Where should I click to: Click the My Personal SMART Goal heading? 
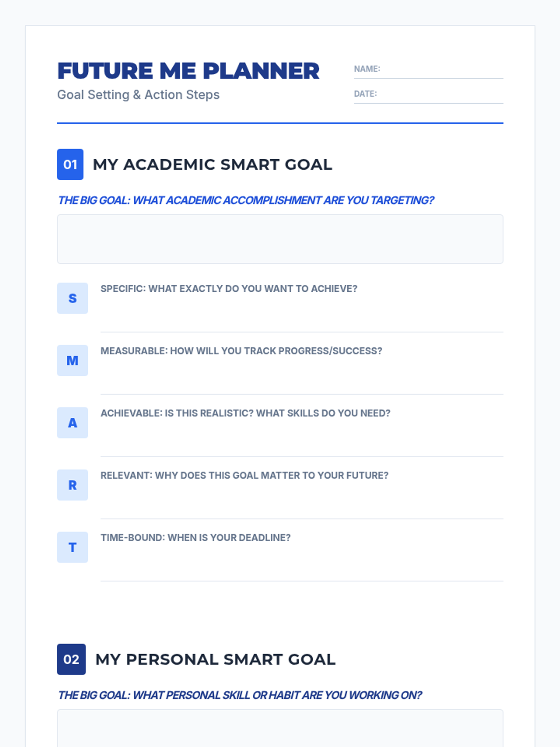(215, 659)
